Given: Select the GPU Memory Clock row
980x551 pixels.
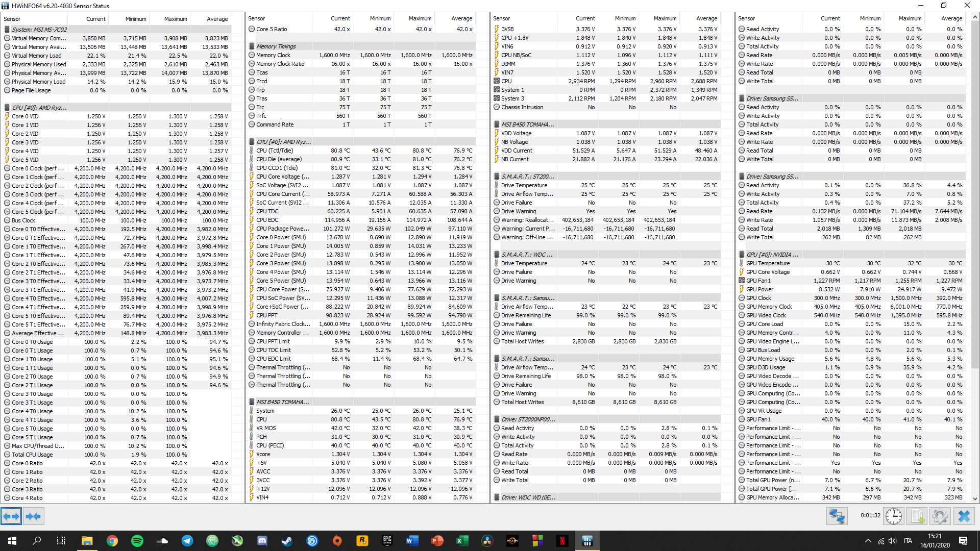Looking at the screenshot, I should tap(851, 307).
